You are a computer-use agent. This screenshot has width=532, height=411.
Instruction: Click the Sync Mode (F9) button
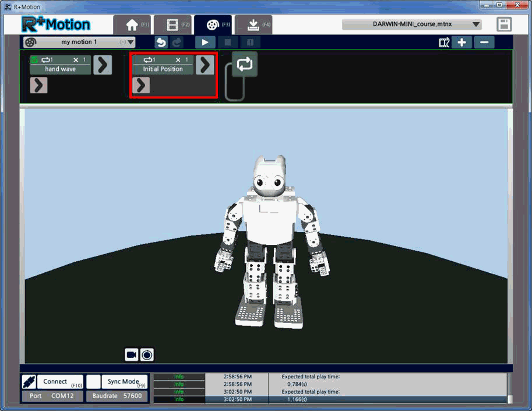[x=125, y=382]
